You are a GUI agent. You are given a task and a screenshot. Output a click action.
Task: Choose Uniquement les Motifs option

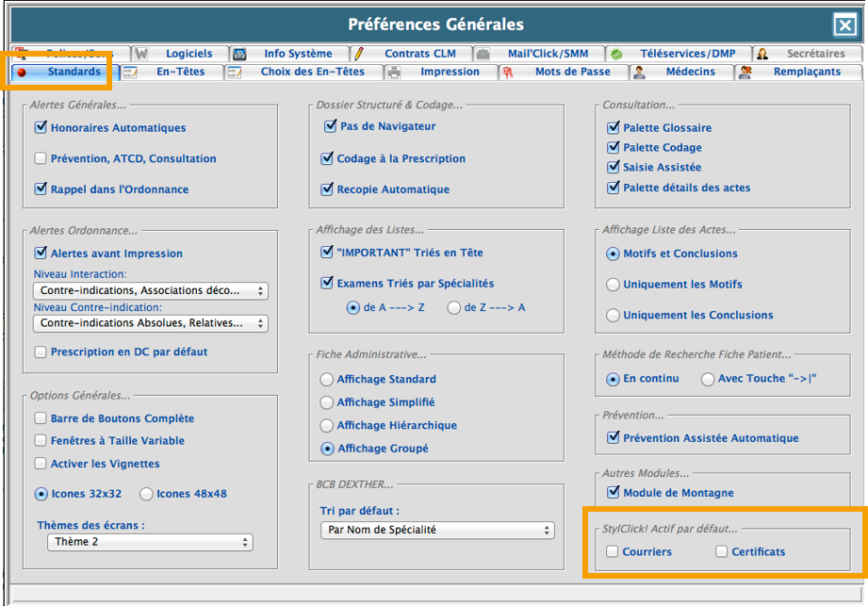click(614, 284)
